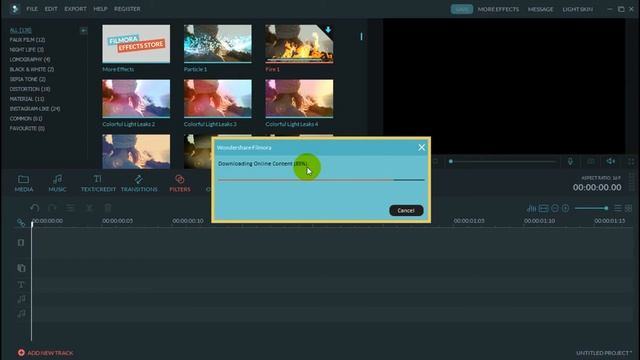The image size is (640, 360).
Task: Click the picture-in-picture track icon
Action: (x=21, y=268)
